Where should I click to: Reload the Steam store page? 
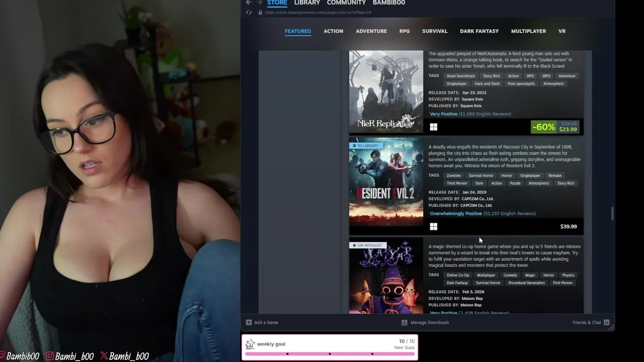(249, 12)
